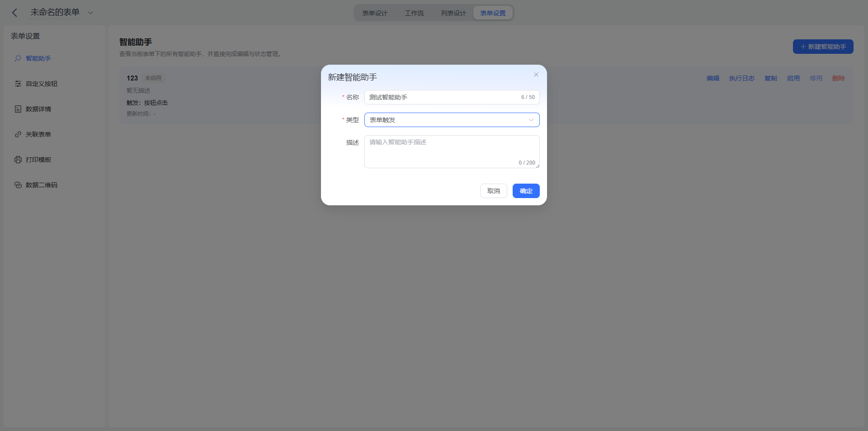Click the back arrow icon
868x431 pixels.
tap(14, 13)
